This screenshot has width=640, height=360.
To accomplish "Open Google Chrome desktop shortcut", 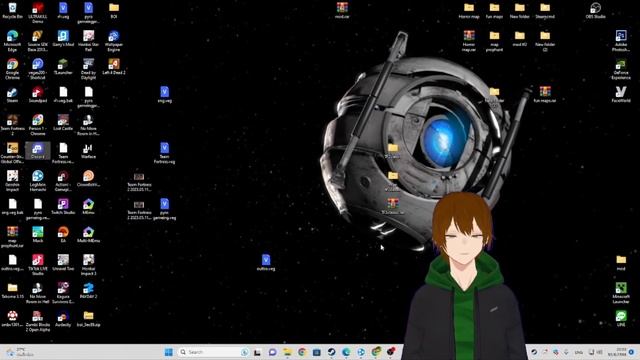I will click(12, 69).
